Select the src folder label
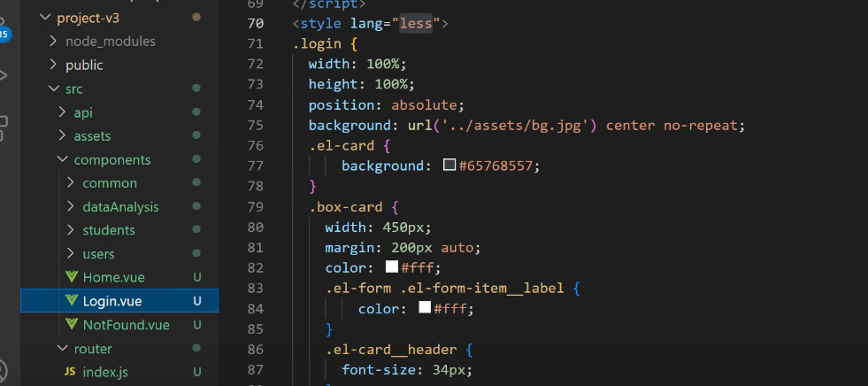This screenshot has width=868, height=386. coord(74,89)
